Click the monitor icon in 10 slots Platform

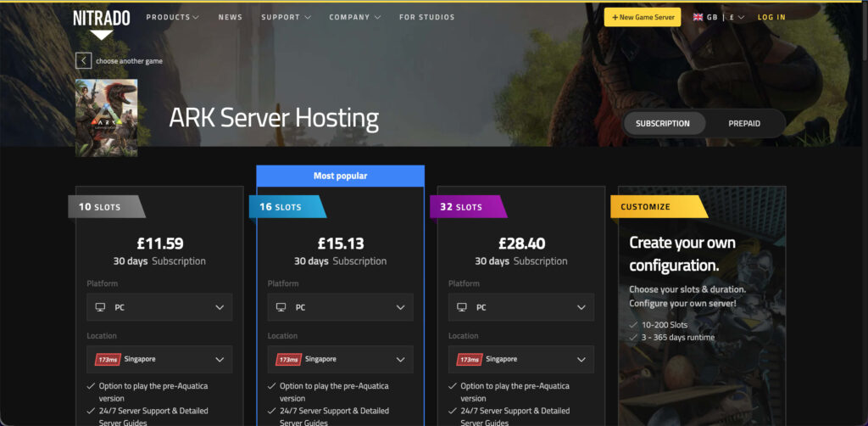pyautogui.click(x=100, y=307)
